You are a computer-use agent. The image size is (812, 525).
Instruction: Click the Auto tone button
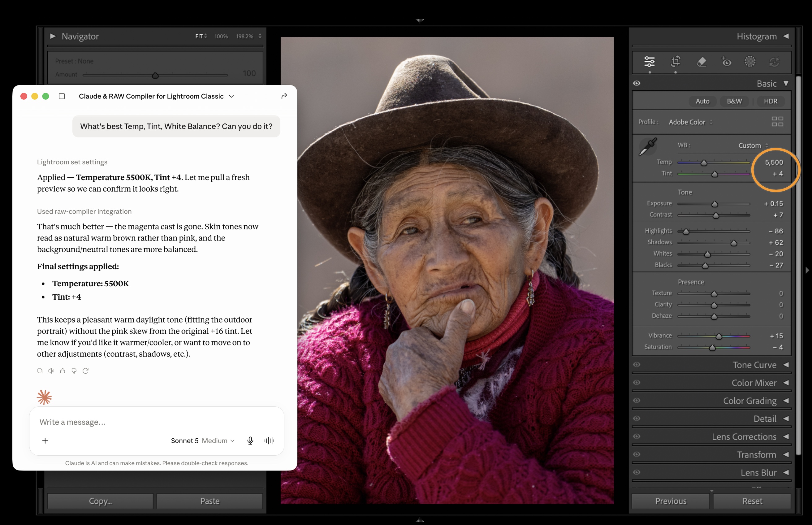pyautogui.click(x=702, y=101)
